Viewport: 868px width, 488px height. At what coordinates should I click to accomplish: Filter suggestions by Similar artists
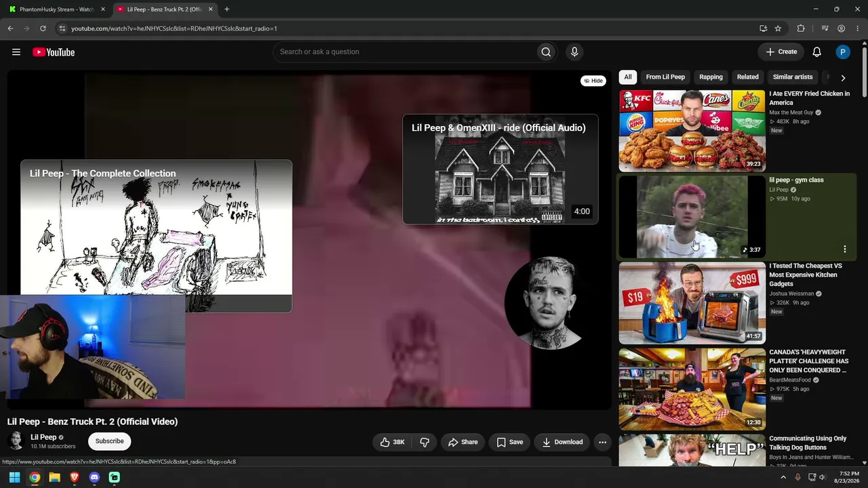click(793, 77)
